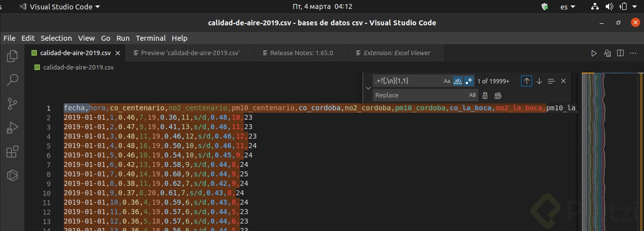Open the Source Control view

point(12,103)
